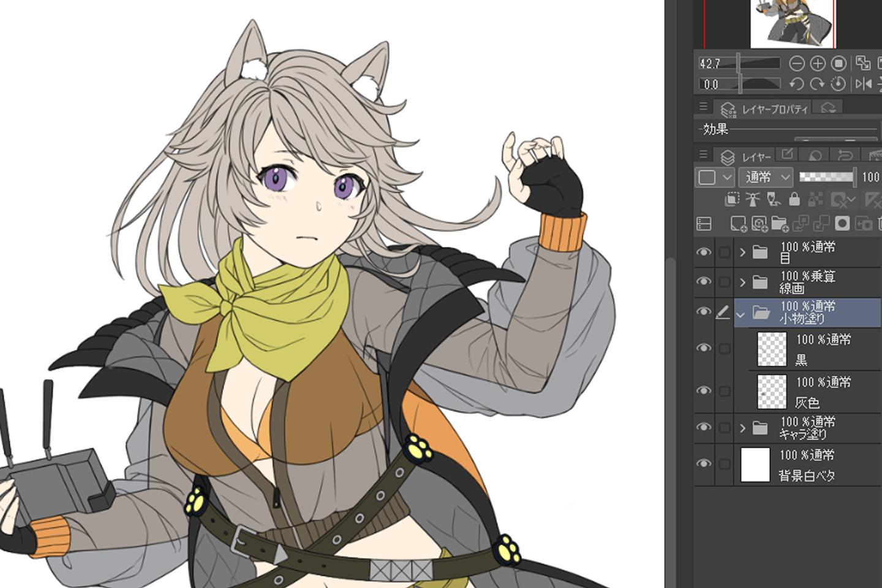Lock the selected layer
The height and width of the screenshot is (588, 882).
tap(794, 199)
